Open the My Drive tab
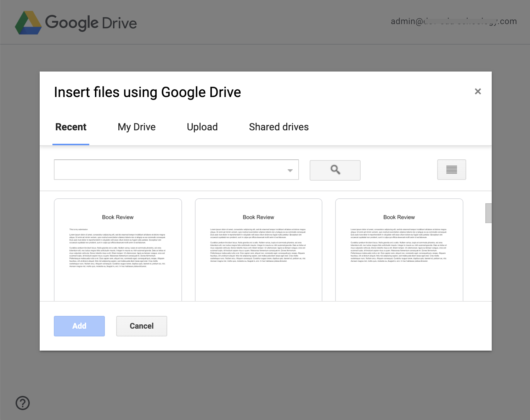 [x=136, y=127]
